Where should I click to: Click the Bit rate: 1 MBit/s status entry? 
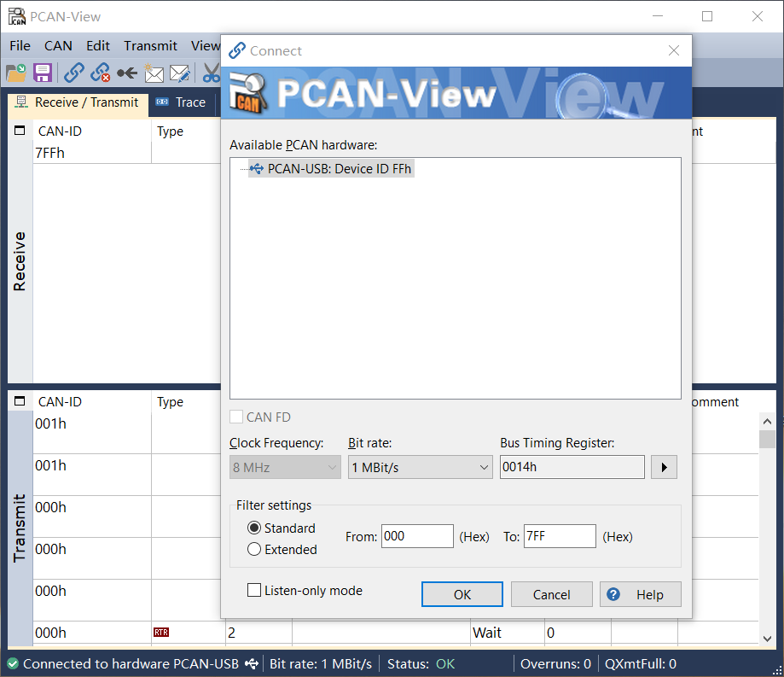[x=321, y=664]
